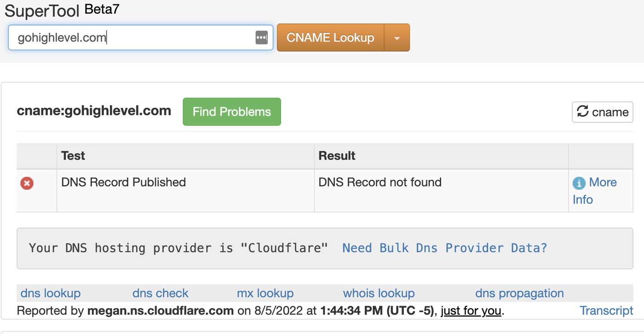
Task: Click the "just for you" link
Action: pos(471,311)
